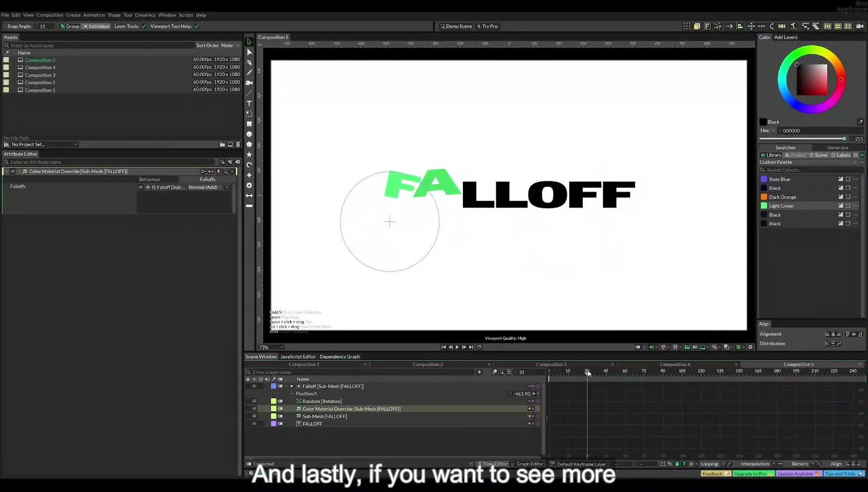
Task: Select the Ellipse shape tool
Action: tap(249, 134)
